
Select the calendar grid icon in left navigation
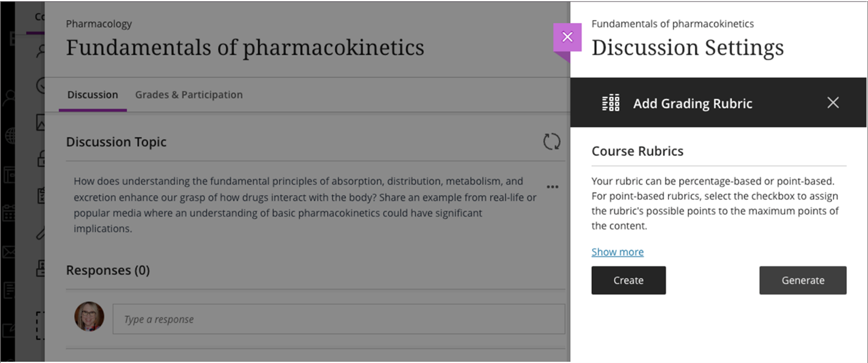(8, 214)
